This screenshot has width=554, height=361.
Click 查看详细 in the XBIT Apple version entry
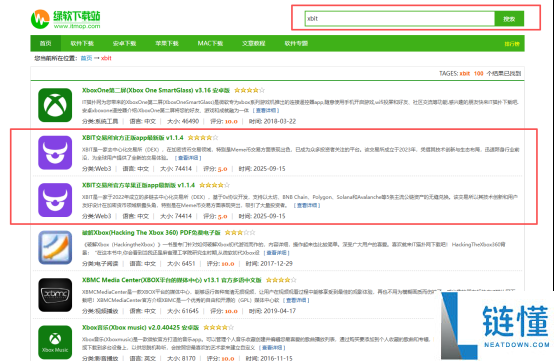(307, 205)
